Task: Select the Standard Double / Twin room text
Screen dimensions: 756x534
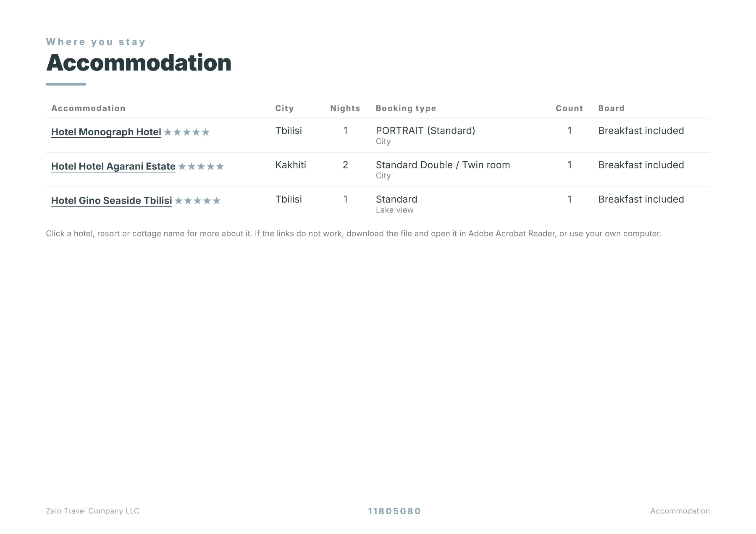Action: pos(443,165)
